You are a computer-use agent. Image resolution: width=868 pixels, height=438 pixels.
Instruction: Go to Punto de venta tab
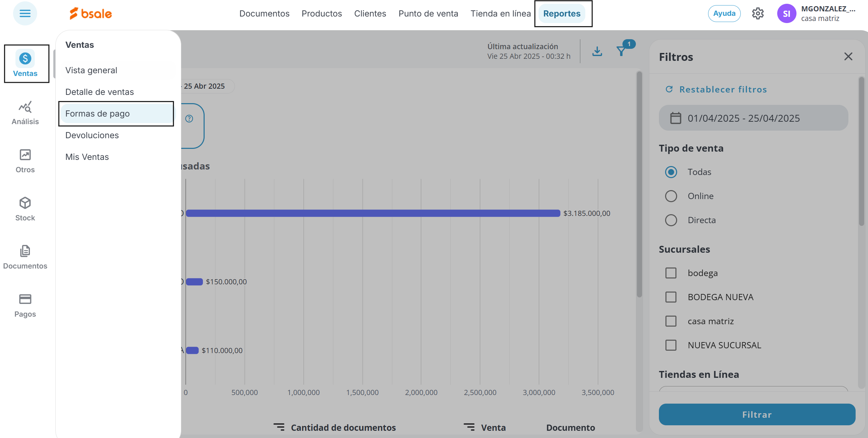(428, 14)
